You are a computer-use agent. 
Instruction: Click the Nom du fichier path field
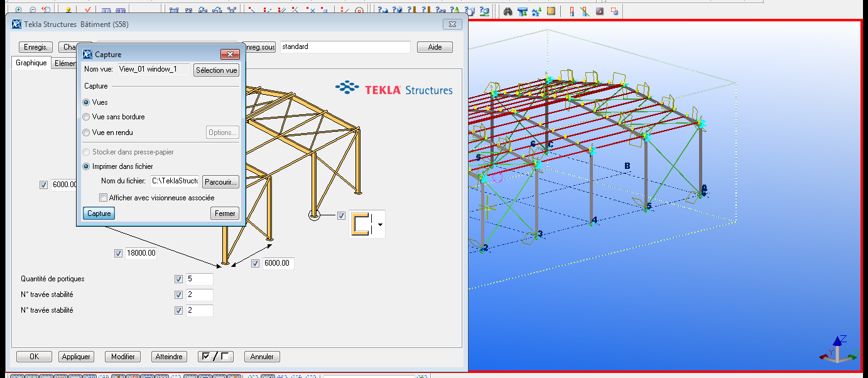(x=175, y=181)
